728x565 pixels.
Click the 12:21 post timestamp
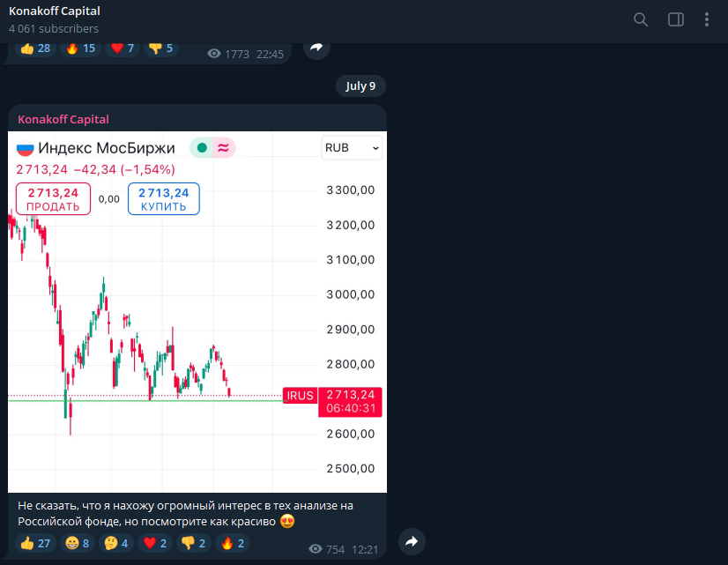[x=365, y=550]
